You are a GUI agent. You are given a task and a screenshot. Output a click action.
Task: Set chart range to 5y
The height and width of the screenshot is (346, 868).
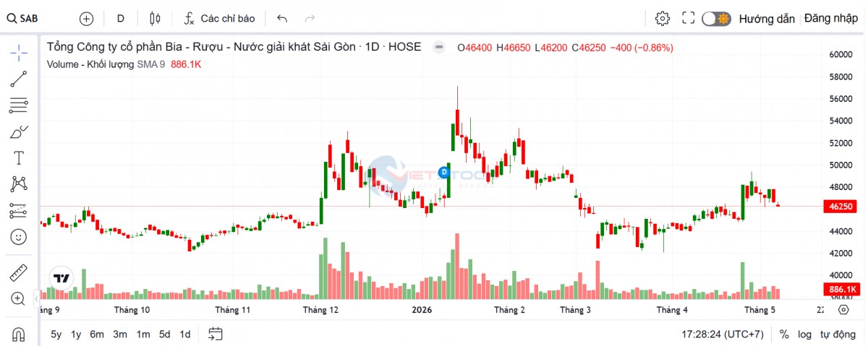point(56,334)
